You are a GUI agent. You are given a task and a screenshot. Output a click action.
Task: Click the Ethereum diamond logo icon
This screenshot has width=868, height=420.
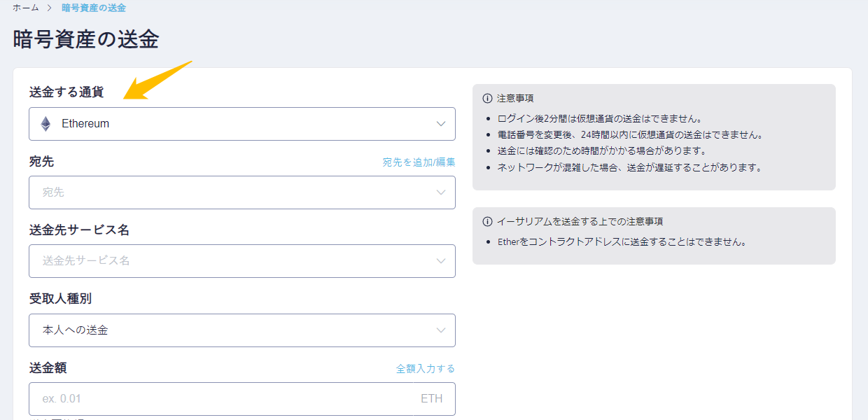click(x=45, y=124)
